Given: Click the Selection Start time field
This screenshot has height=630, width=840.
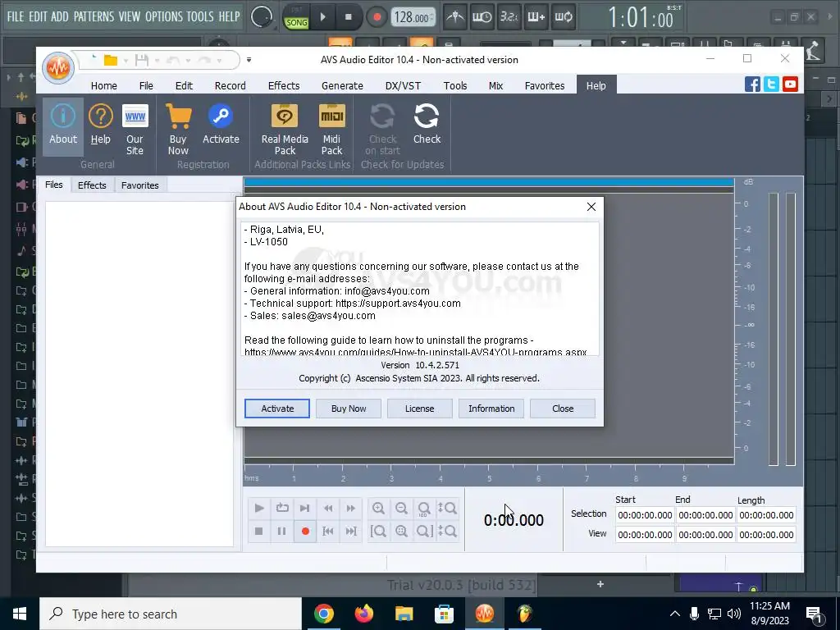Looking at the screenshot, I should (645, 515).
